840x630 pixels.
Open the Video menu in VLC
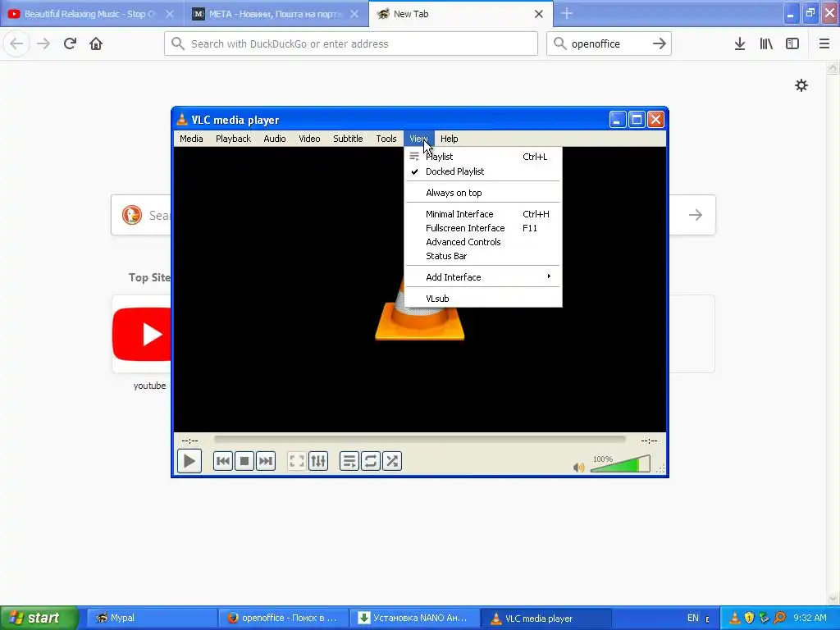pyautogui.click(x=309, y=139)
